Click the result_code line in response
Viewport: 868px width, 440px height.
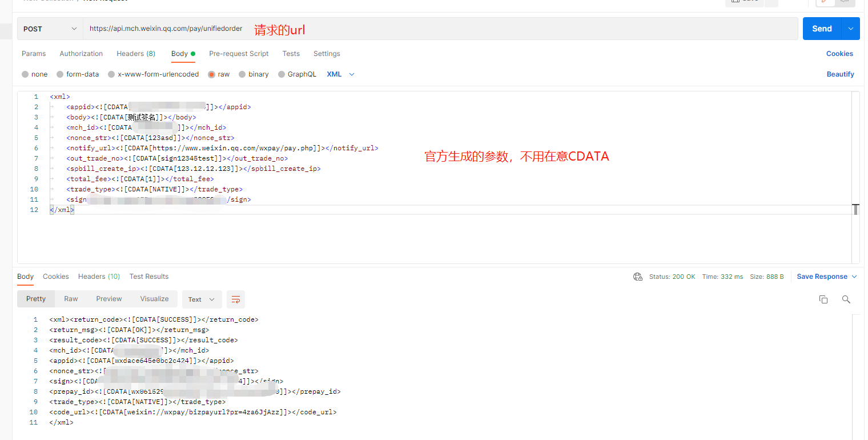144,340
